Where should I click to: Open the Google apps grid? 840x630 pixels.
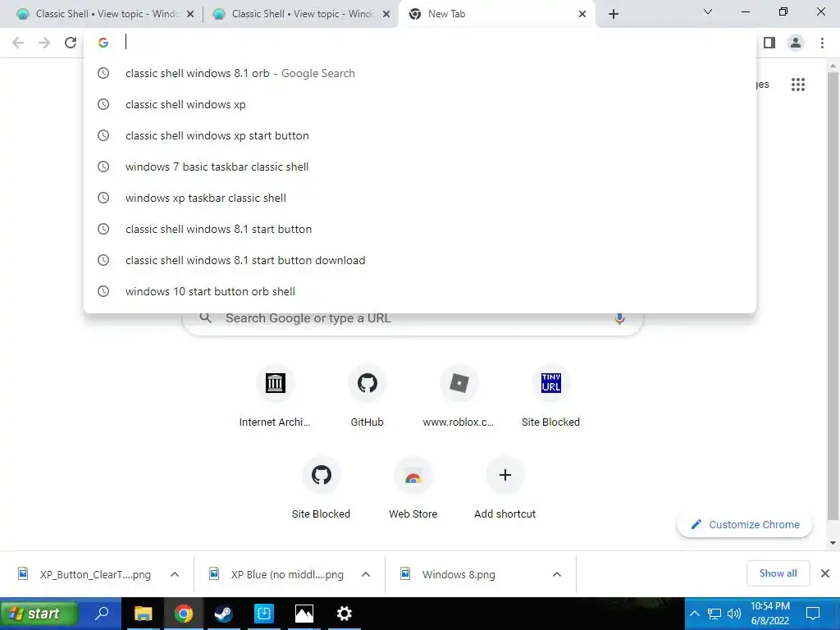[x=797, y=84]
